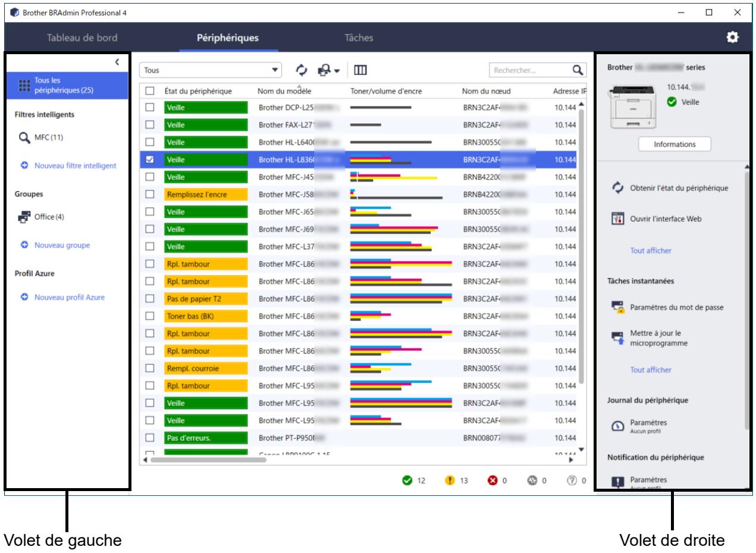Click plus icon beside Nouveau filtre intelligent
Image resolution: width=756 pixels, height=553 pixels.
point(25,165)
